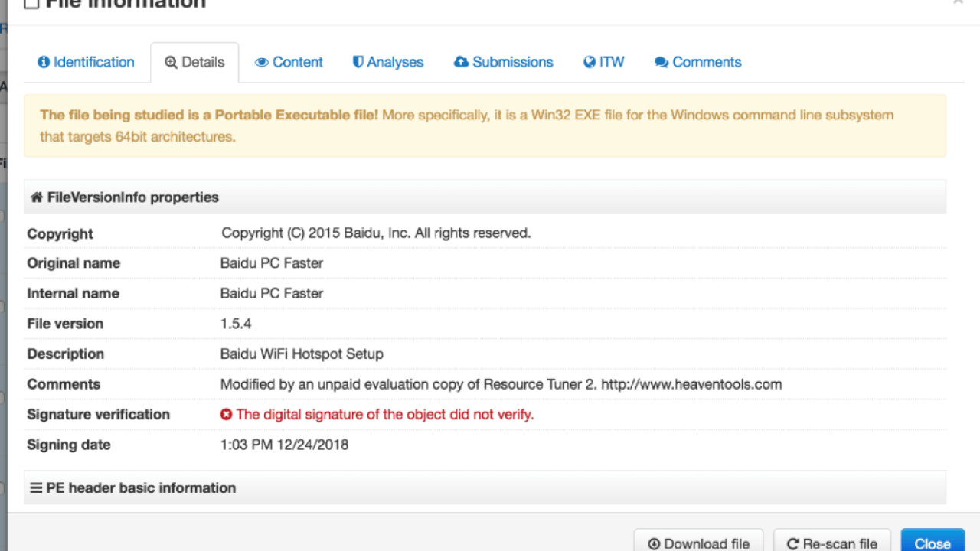Switch to the Content tab
980x551 pixels.
289,62
